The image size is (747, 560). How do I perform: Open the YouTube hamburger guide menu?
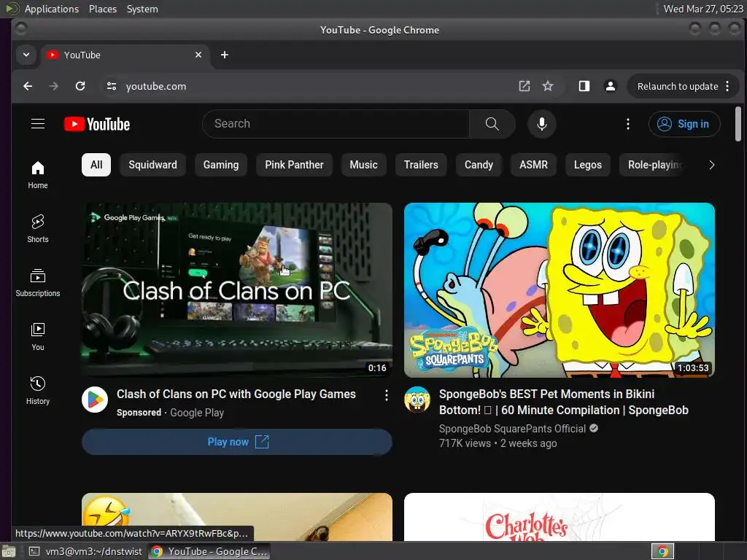(x=38, y=124)
